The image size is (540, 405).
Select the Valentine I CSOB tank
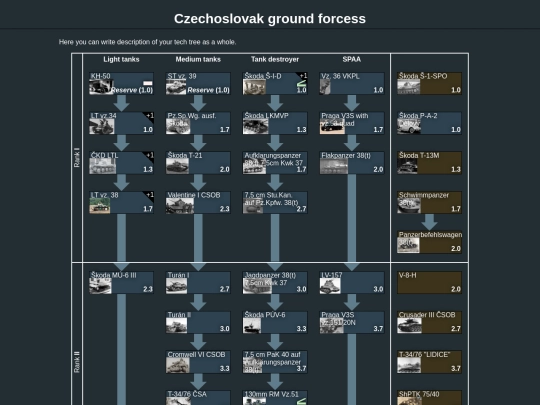pyautogui.click(x=198, y=202)
